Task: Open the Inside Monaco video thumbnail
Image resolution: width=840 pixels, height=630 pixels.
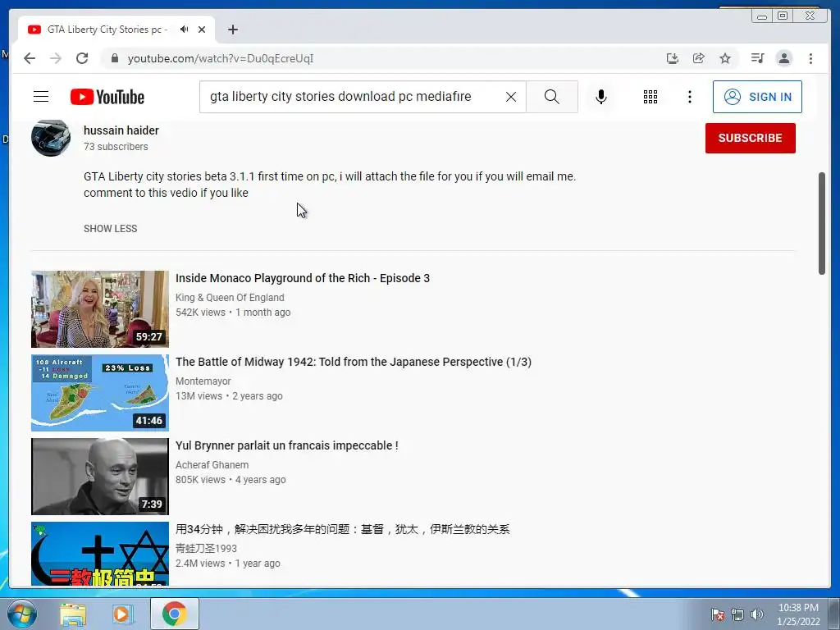Action: point(99,309)
